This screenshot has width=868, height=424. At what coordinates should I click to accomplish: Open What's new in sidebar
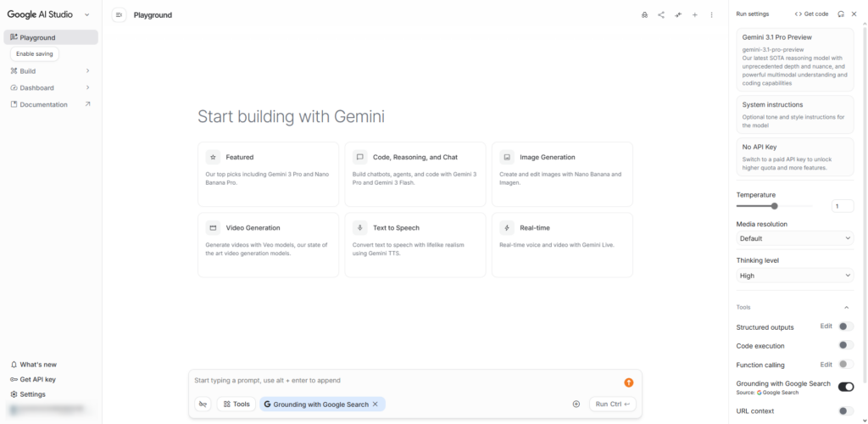tap(51, 365)
